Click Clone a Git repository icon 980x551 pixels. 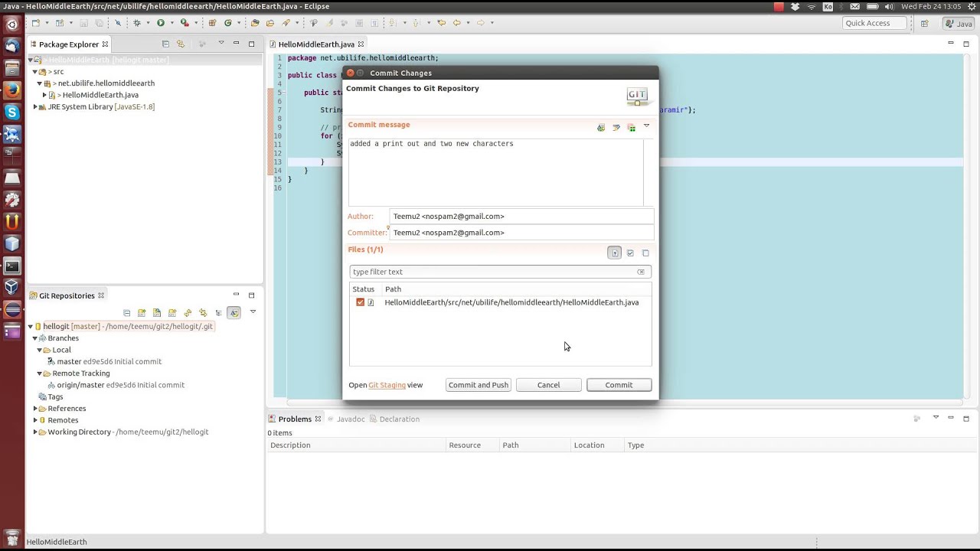(x=157, y=312)
